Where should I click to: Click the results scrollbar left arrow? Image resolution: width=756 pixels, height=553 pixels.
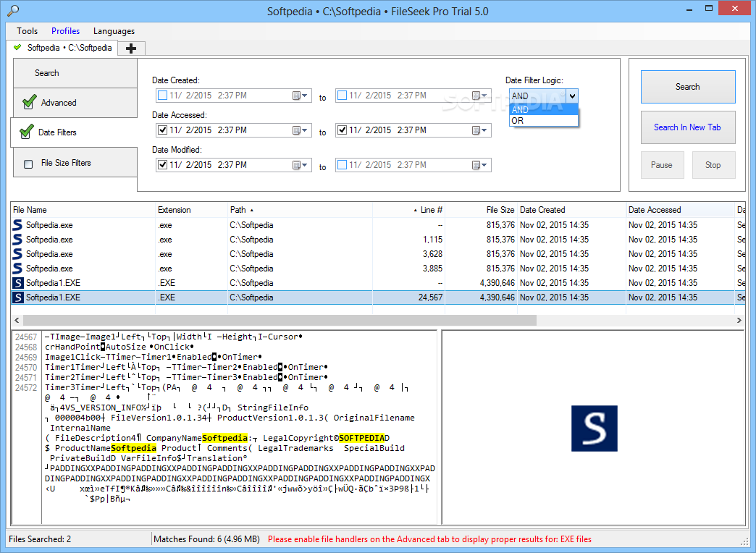pyautogui.click(x=17, y=320)
